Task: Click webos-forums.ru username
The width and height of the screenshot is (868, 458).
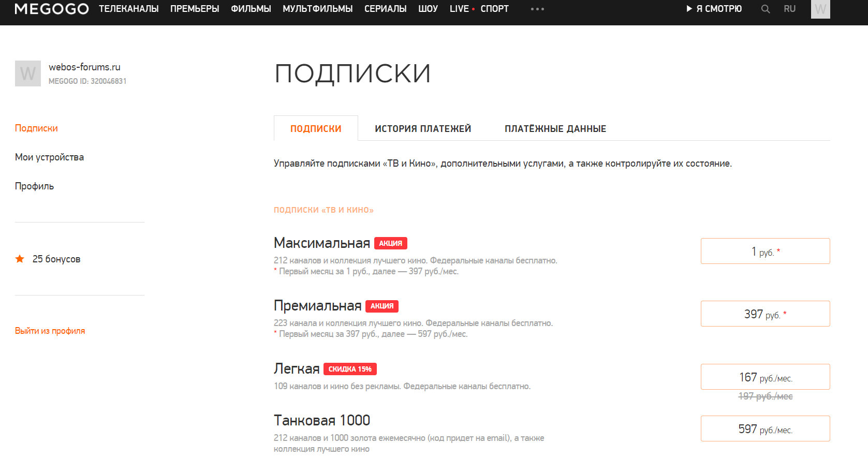Action: coord(84,67)
